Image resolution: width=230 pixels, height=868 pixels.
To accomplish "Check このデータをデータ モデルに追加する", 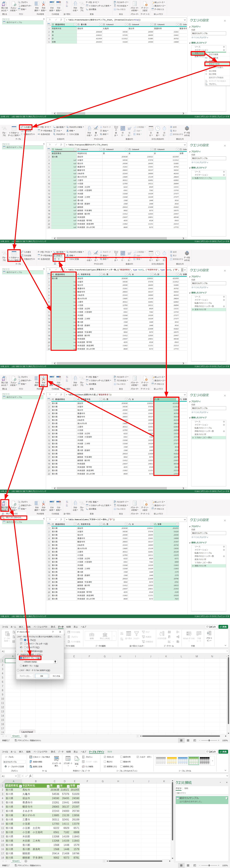I will 18,670.
